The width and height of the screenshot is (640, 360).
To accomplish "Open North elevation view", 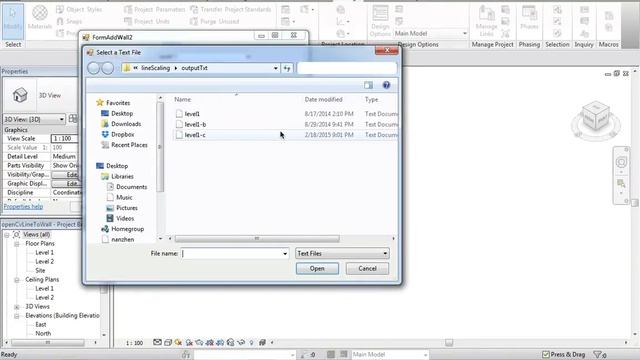I will click(43, 333).
